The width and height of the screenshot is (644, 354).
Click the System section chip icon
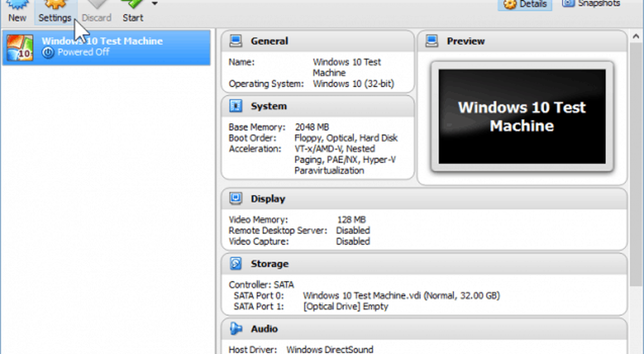(x=236, y=106)
